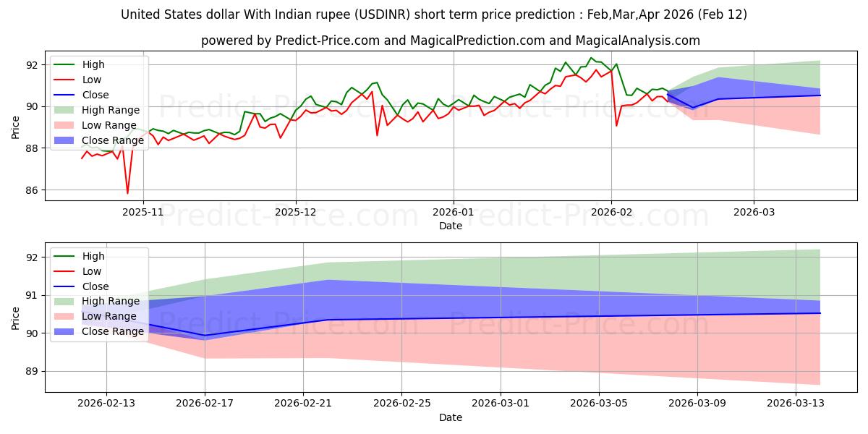Screen dimensions: 868x434
Task: Click the 2025-11 tick label on top x-axis
Action: 143,213
